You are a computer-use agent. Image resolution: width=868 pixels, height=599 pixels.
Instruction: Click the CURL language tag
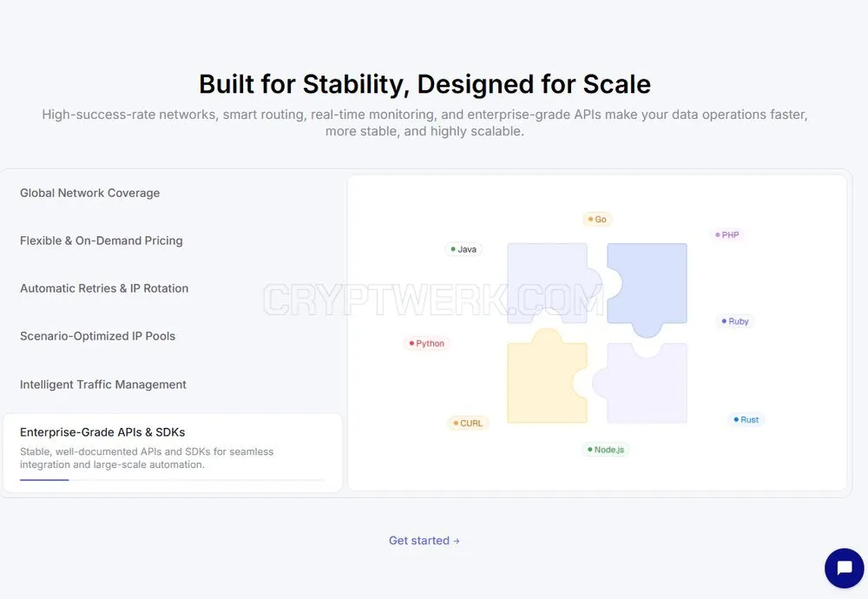[468, 423]
